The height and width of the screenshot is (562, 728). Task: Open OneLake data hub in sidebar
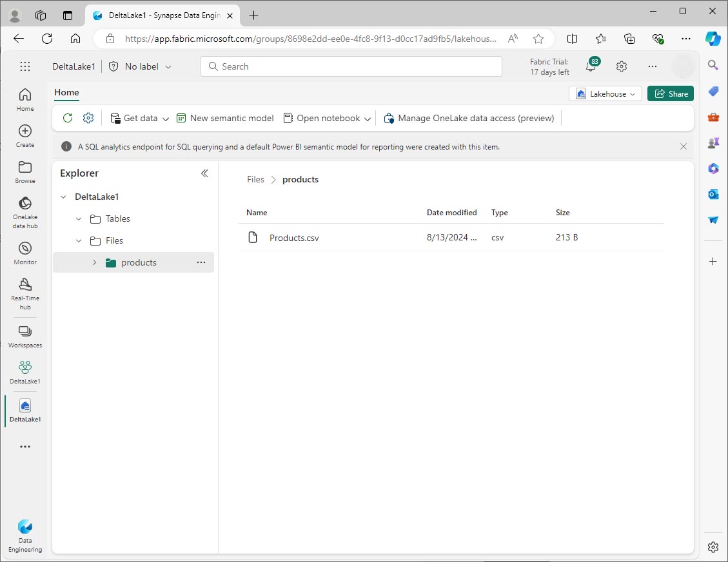point(25,213)
